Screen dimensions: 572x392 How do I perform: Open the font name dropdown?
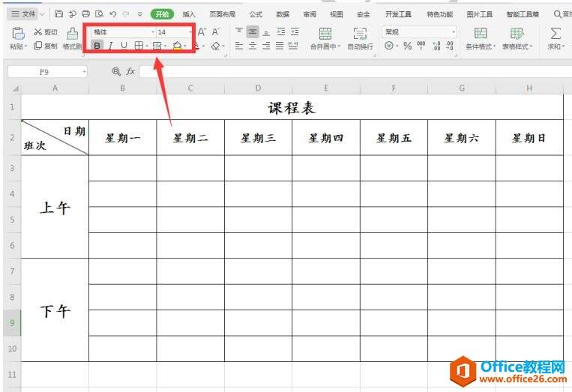pyautogui.click(x=152, y=32)
